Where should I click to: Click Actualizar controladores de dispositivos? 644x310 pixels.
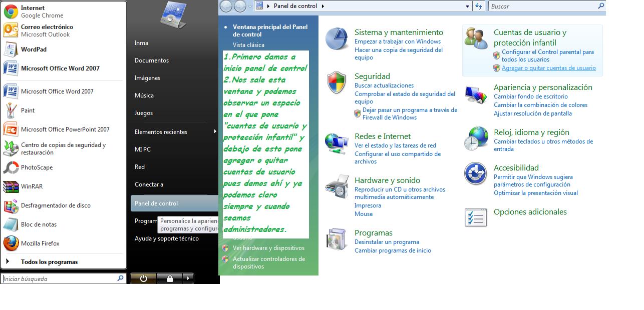(x=269, y=262)
